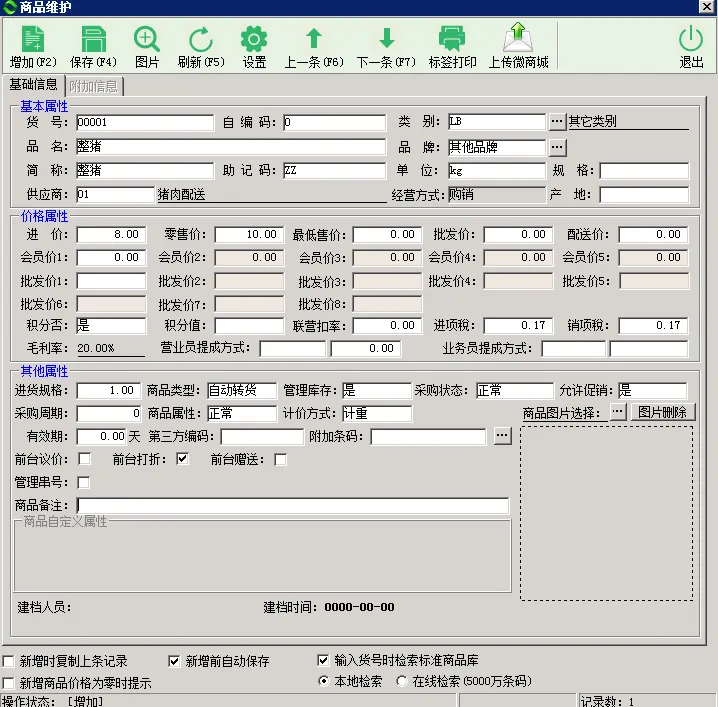Select the 在线检索 radio option
The height and width of the screenshot is (707, 718).
[402, 681]
